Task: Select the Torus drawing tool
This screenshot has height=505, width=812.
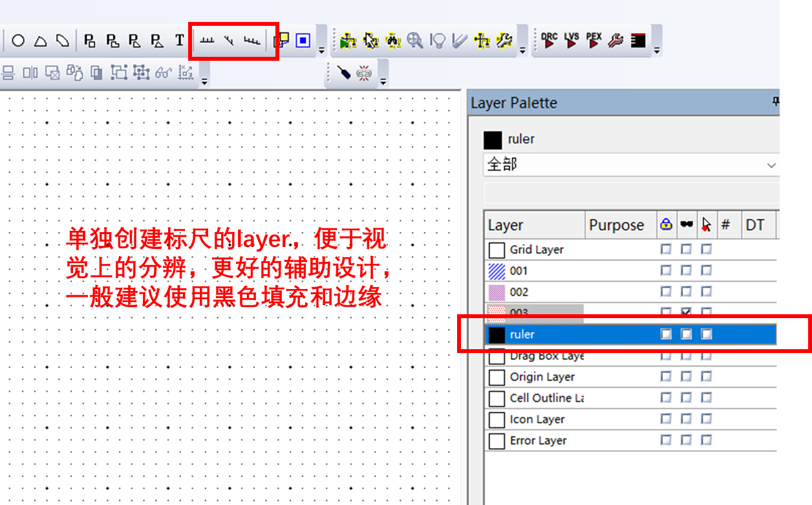Action: click(62, 41)
